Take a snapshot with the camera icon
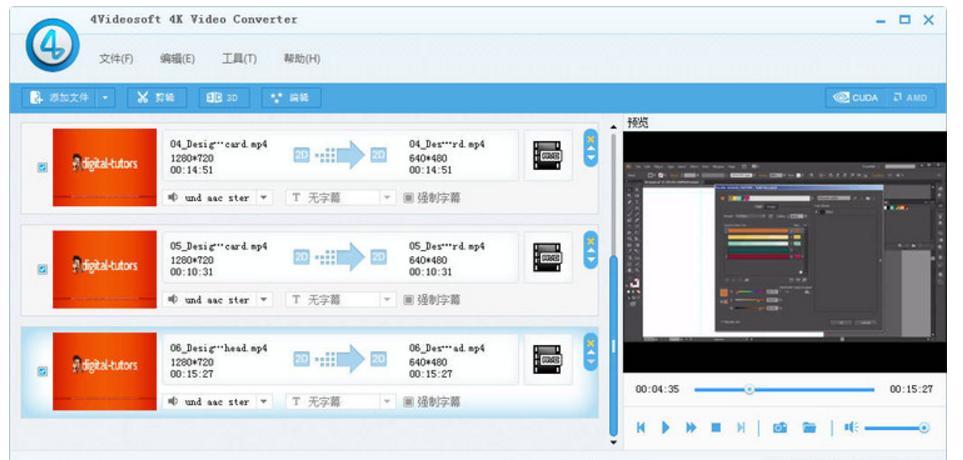963x460 pixels. click(780, 427)
